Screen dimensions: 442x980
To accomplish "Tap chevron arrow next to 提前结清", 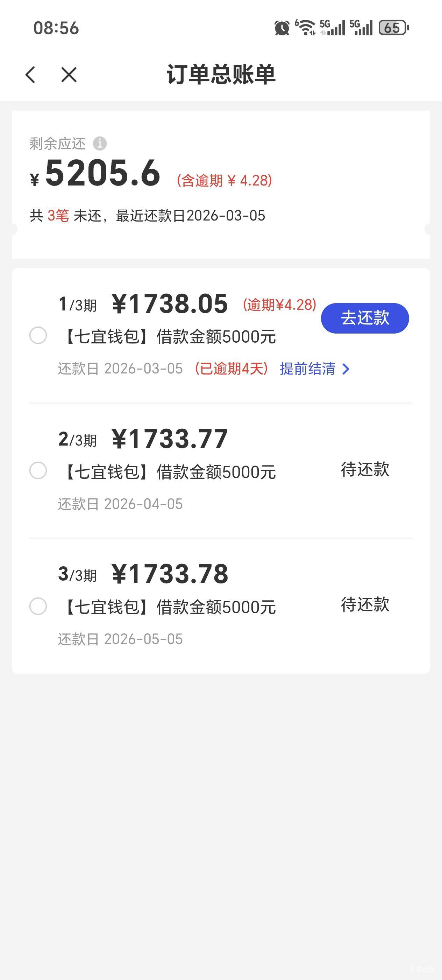I will pyautogui.click(x=345, y=369).
